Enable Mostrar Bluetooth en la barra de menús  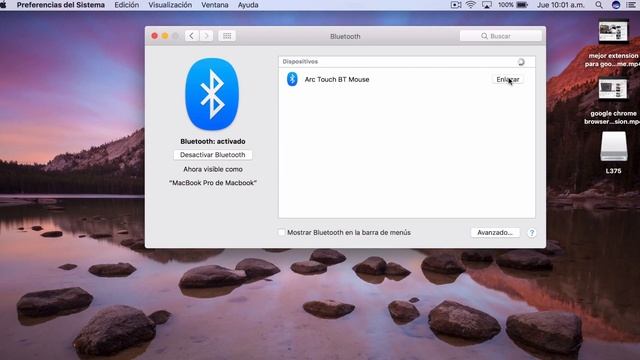[x=282, y=232]
